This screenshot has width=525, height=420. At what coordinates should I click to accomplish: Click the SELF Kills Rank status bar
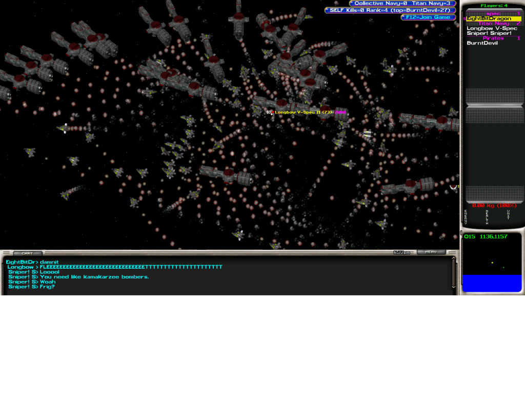pos(390,10)
